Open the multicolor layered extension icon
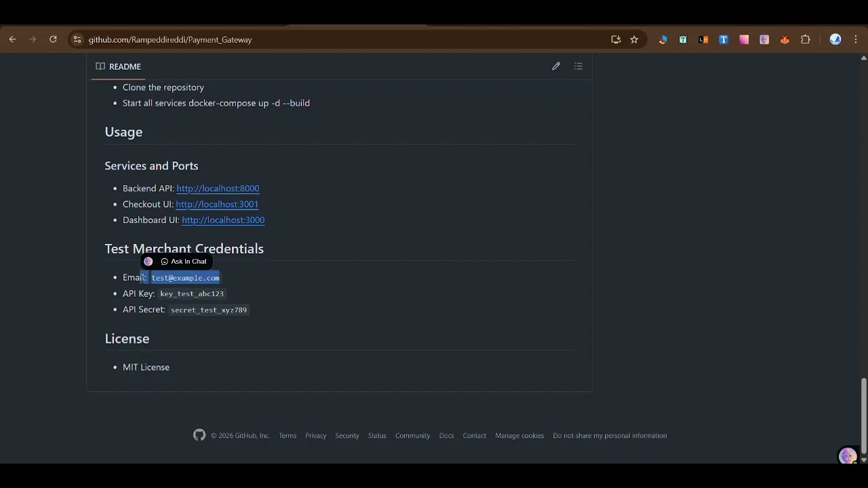Viewport: 868px width, 488px height. 663,40
